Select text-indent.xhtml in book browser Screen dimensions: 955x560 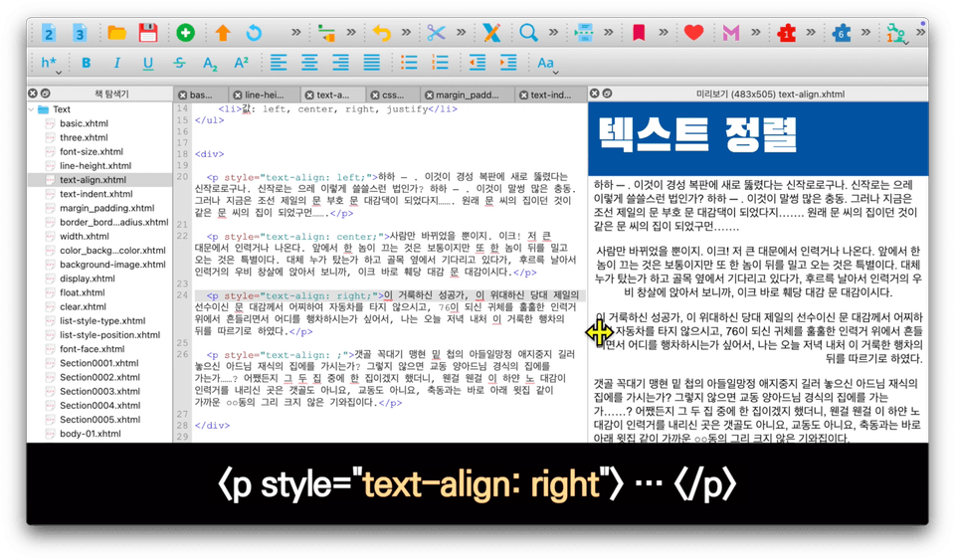pyautogui.click(x=95, y=194)
